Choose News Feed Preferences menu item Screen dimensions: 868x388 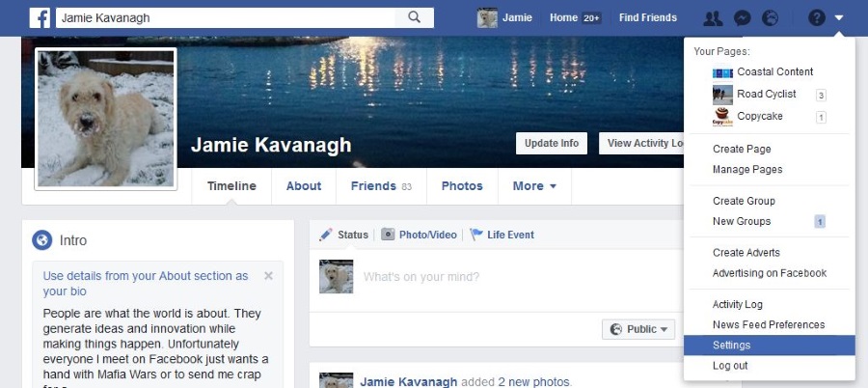(770, 325)
